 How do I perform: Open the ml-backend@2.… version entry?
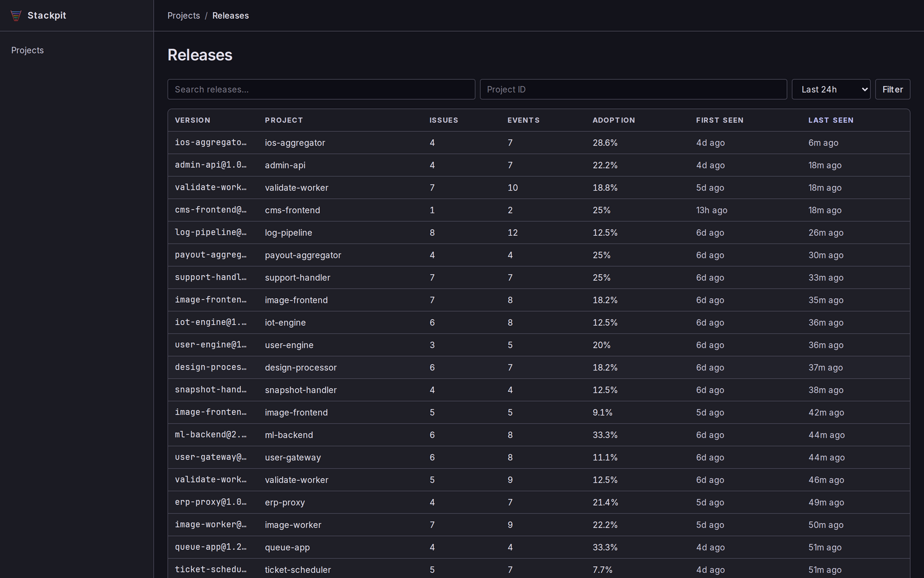click(211, 435)
